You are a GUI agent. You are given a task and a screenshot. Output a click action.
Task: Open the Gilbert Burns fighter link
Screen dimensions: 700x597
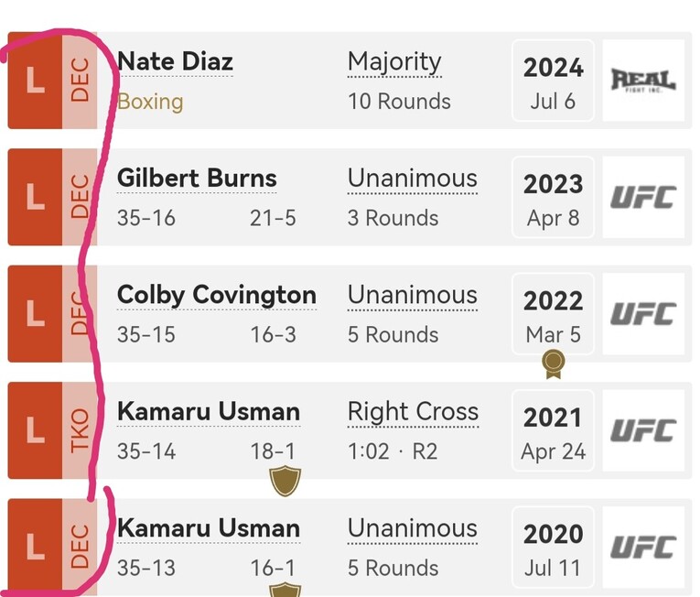coord(197,178)
